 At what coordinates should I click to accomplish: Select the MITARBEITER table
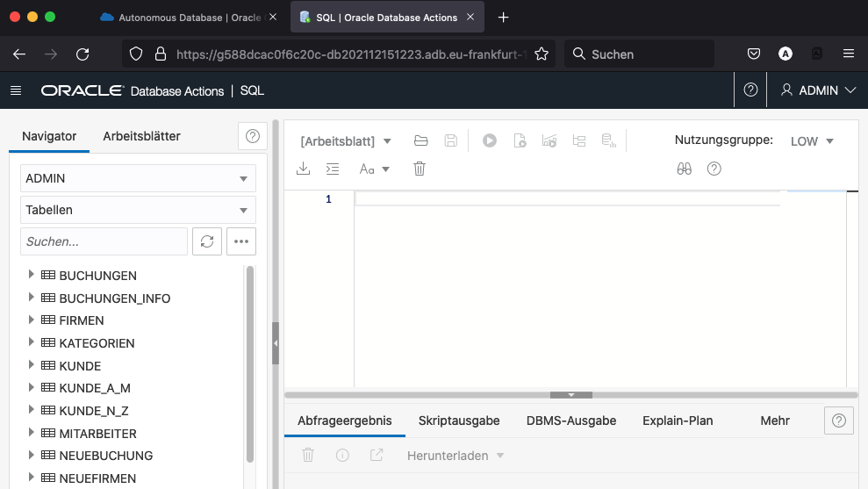(97, 433)
